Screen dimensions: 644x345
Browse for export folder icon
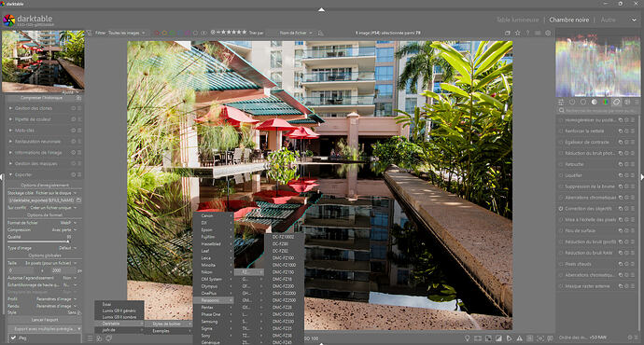[x=78, y=200]
